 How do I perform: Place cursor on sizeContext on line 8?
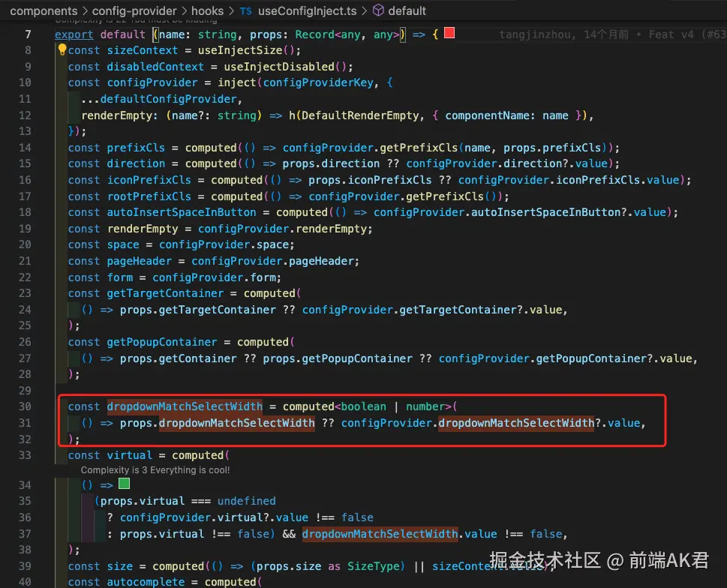click(143, 50)
